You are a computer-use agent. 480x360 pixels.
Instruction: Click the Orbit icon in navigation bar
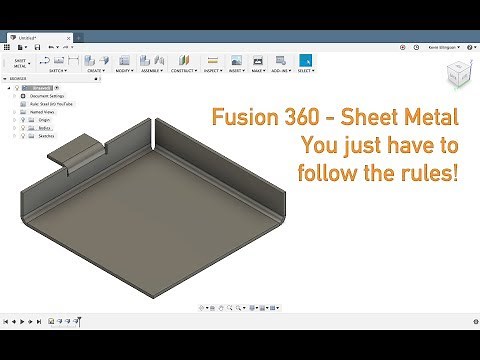(x=202, y=308)
